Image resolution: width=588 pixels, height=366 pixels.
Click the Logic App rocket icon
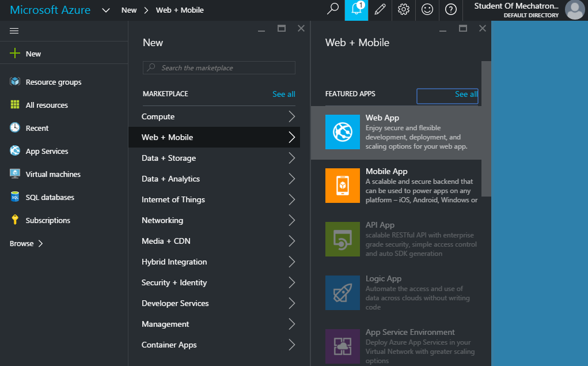click(x=343, y=293)
